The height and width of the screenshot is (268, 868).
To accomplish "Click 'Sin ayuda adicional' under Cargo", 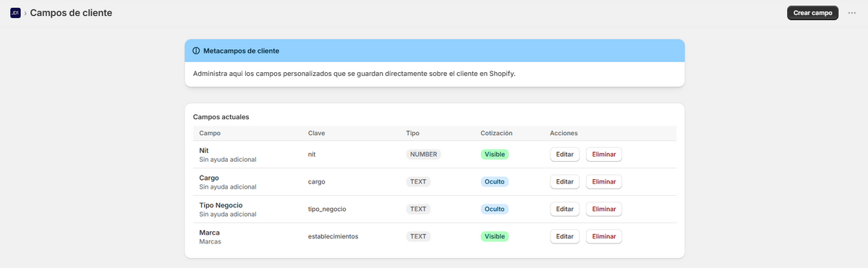I will tap(228, 186).
